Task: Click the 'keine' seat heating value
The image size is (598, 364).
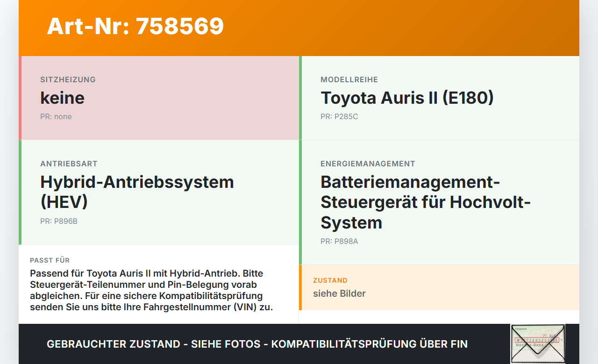Action: [62, 98]
